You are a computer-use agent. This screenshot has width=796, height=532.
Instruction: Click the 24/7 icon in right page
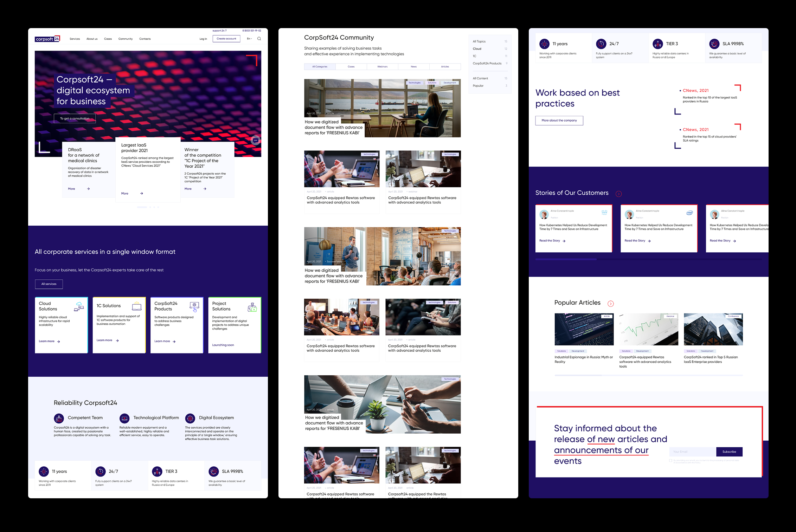pyautogui.click(x=601, y=44)
